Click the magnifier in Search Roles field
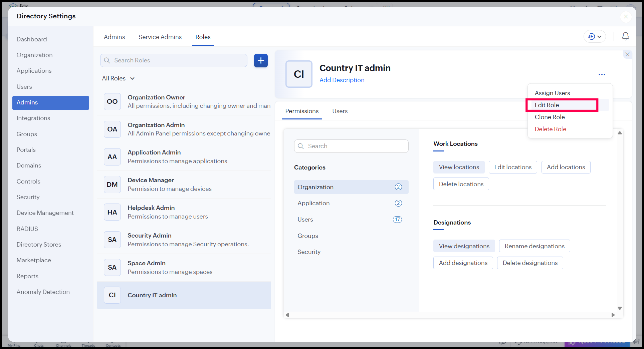 pyautogui.click(x=107, y=60)
